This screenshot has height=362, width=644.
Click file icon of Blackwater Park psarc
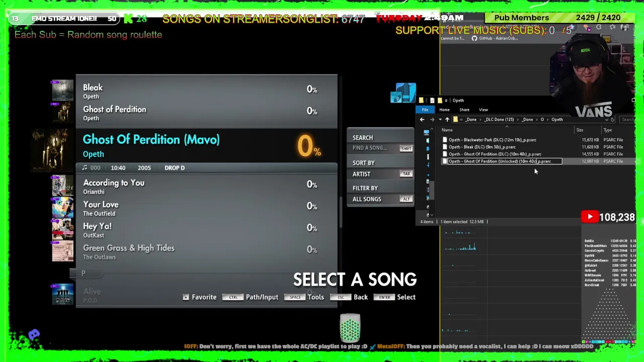tap(444, 140)
